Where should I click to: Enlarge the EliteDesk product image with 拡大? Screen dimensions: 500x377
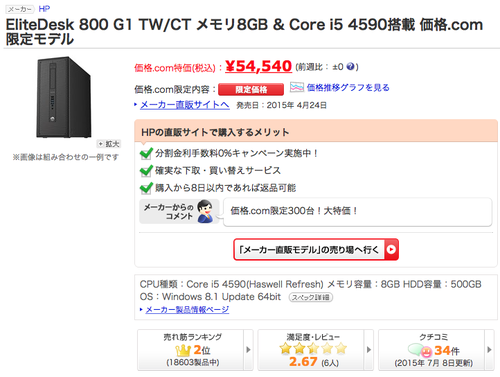click(109, 144)
